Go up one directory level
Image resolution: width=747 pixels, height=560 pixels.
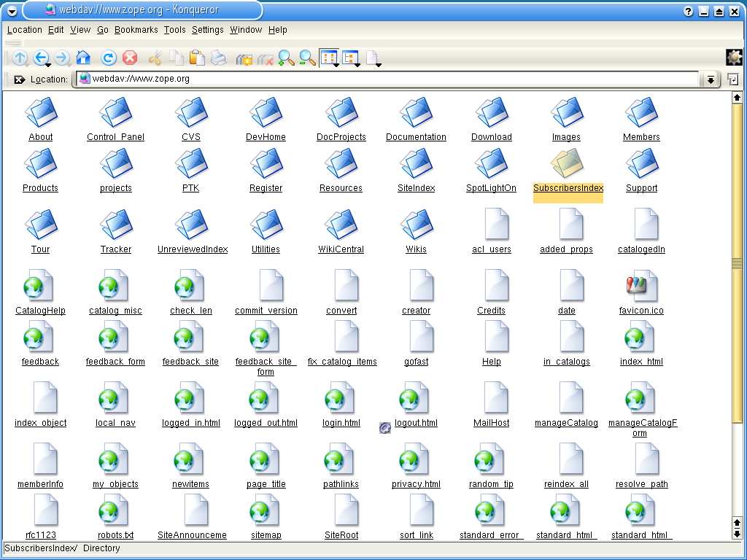(x=20, y=58)
